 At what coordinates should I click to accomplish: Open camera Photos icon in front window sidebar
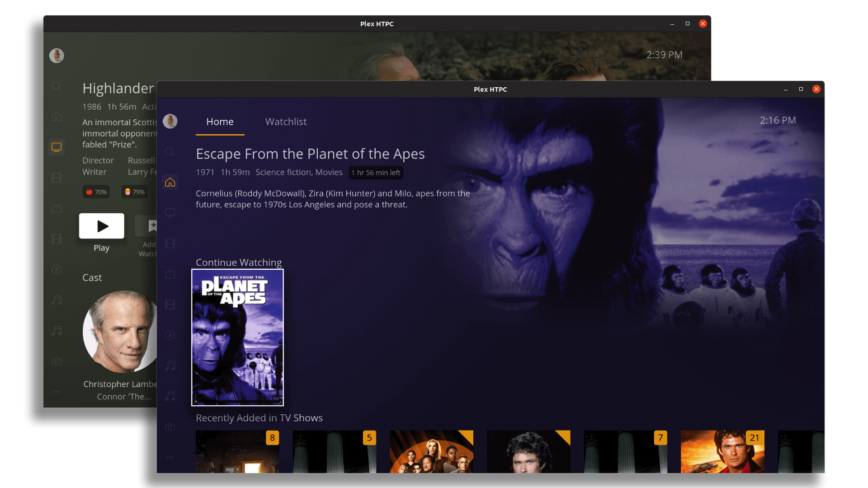click(170, 427)
